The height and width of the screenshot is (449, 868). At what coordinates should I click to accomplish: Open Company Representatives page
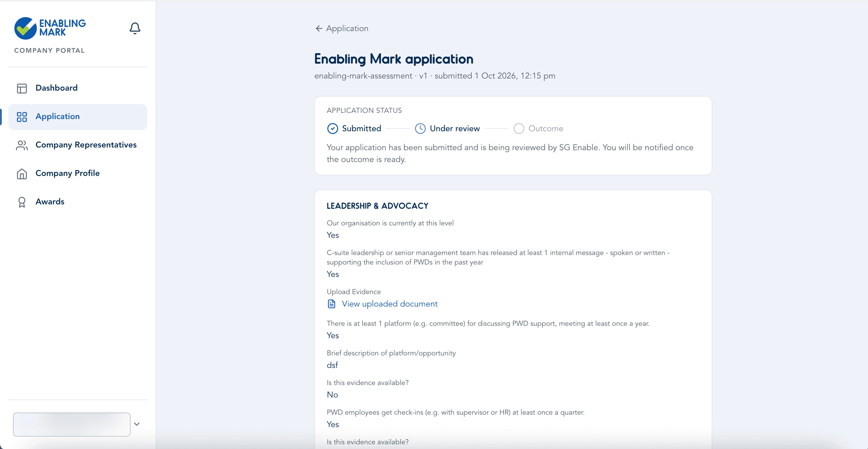click(78, 145)
